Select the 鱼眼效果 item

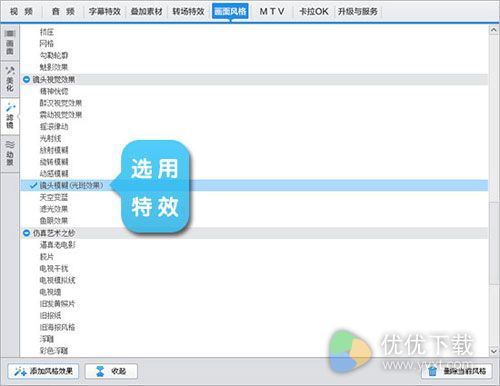(54, 221)
